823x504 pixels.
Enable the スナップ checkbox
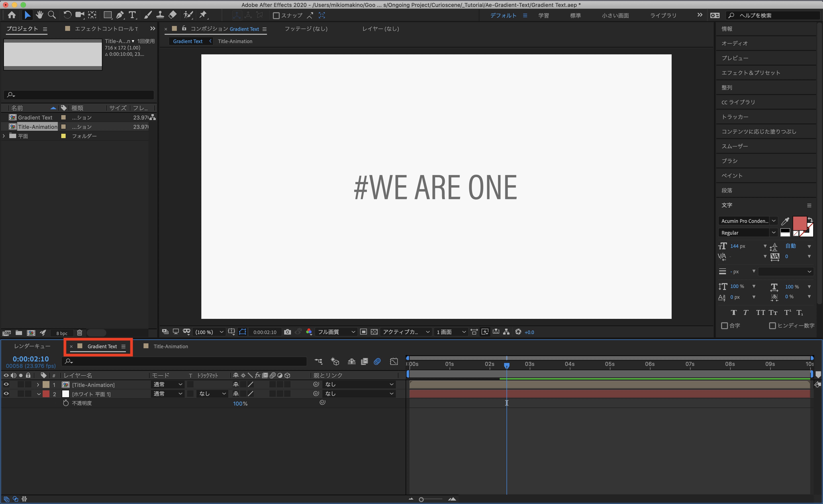(276, 15)
